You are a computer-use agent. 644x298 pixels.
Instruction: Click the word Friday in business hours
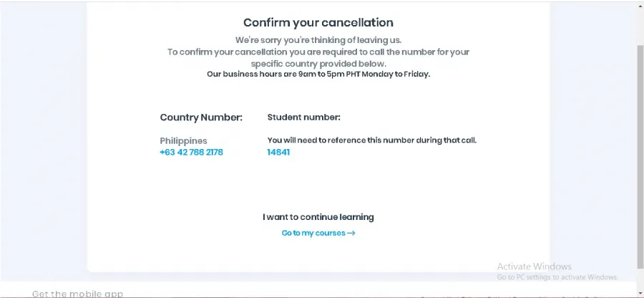(416, 74)
